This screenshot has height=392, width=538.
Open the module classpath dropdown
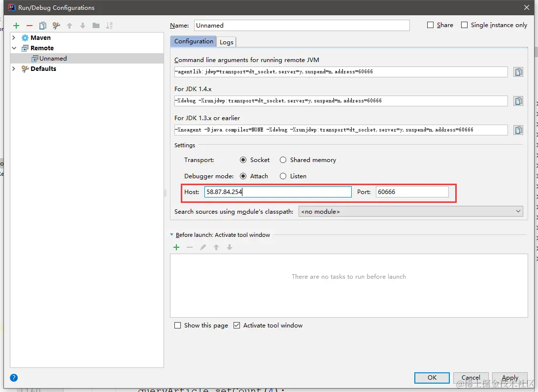coord(411,212)
